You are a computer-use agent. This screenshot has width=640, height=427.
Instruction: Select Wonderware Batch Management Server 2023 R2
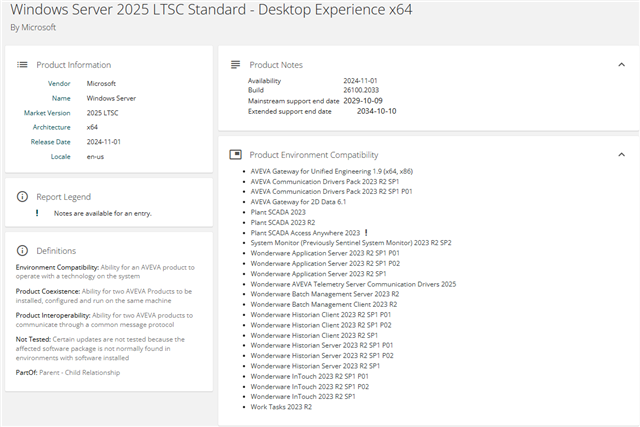(x=325, y=294)
